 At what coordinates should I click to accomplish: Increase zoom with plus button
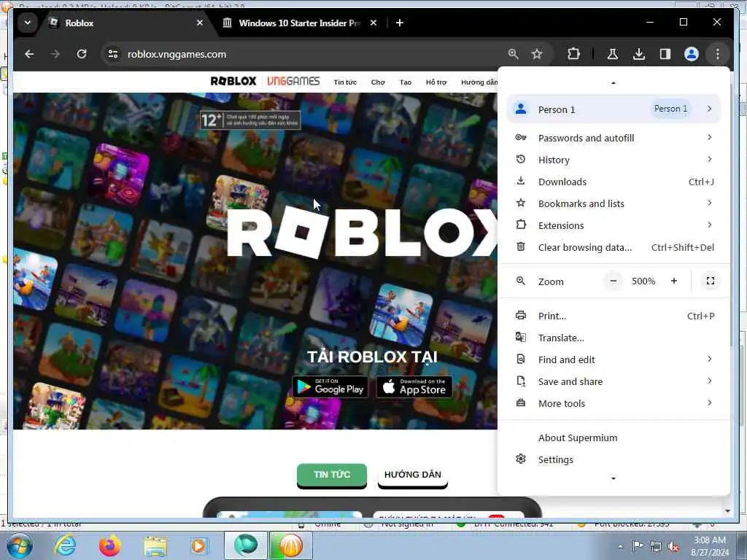click(x=673, y=281)
